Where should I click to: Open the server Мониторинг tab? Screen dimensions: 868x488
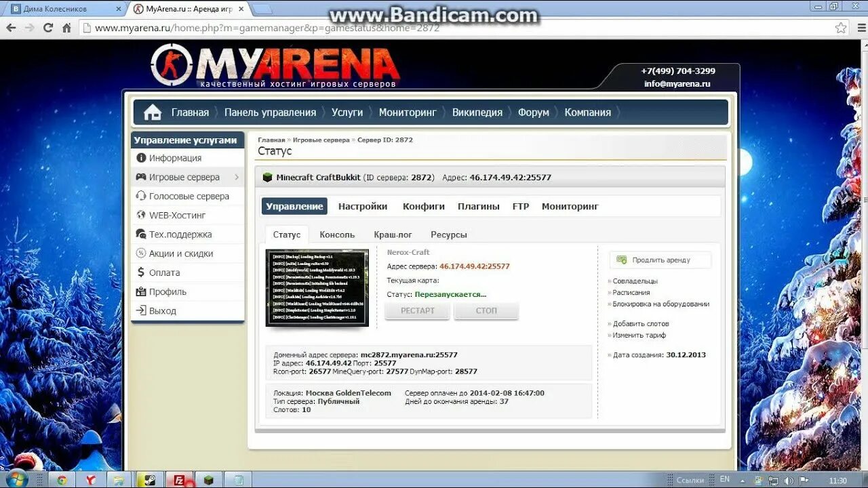tap(570, 206)
